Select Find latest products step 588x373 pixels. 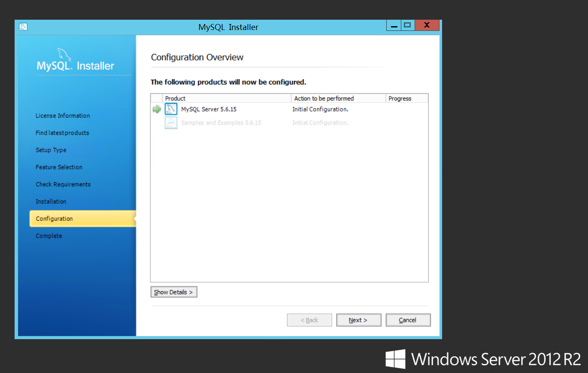62,133
